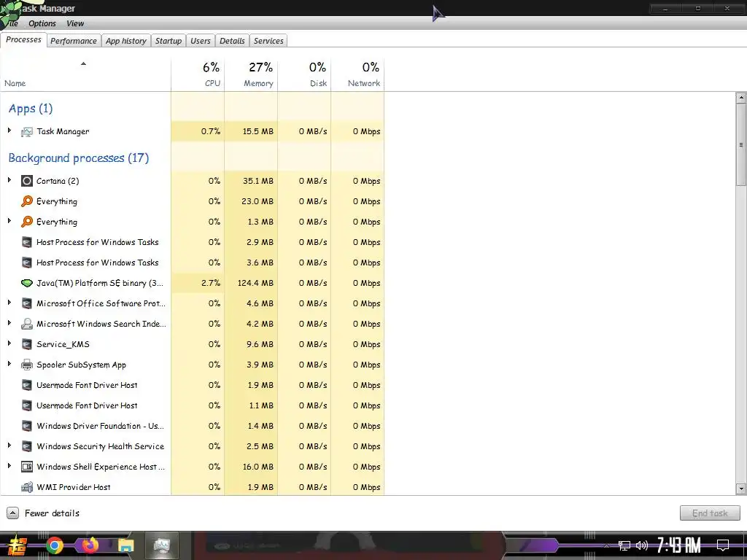Click the Microsoft Office Software Protection icon
Image resolution: width=747 pixels, height=560 pixels.
(x=27, y=303)
